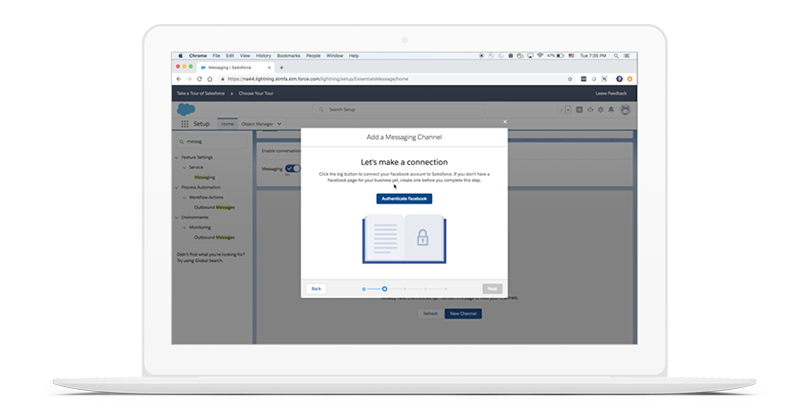Open the macOS Notification Center icon
This screenshot has width=800, height=417.
(627, 56)
